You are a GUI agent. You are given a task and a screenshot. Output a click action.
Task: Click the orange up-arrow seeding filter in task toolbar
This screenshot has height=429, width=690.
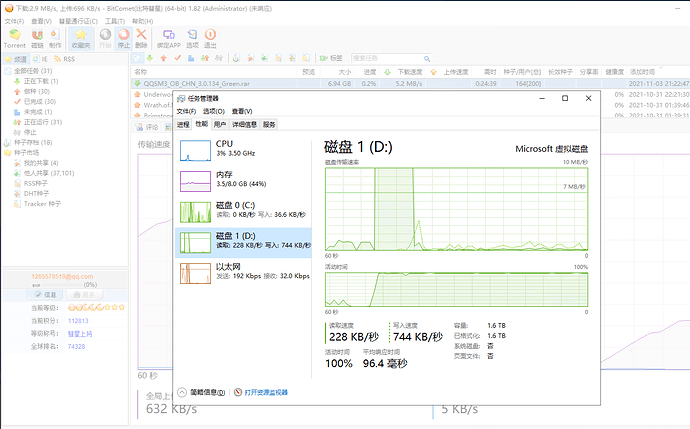[x=164, y=58]
